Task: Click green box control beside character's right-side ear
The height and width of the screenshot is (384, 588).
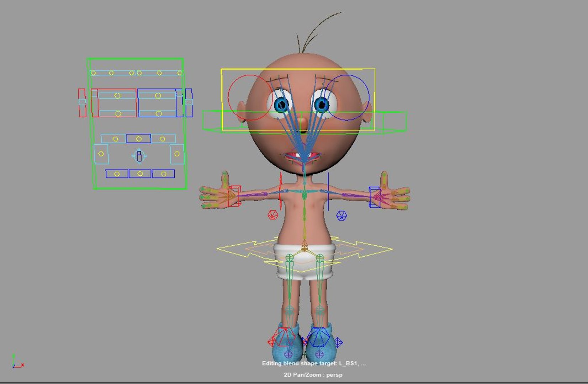Action: coord(395,121)
